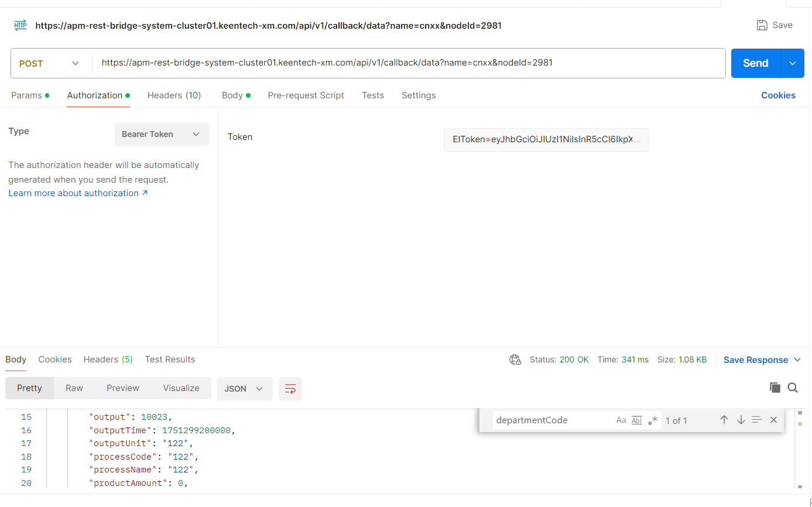812x507 pixels.
Task: Click the search magnifier icon in response
Action: (x=793, y=388)
